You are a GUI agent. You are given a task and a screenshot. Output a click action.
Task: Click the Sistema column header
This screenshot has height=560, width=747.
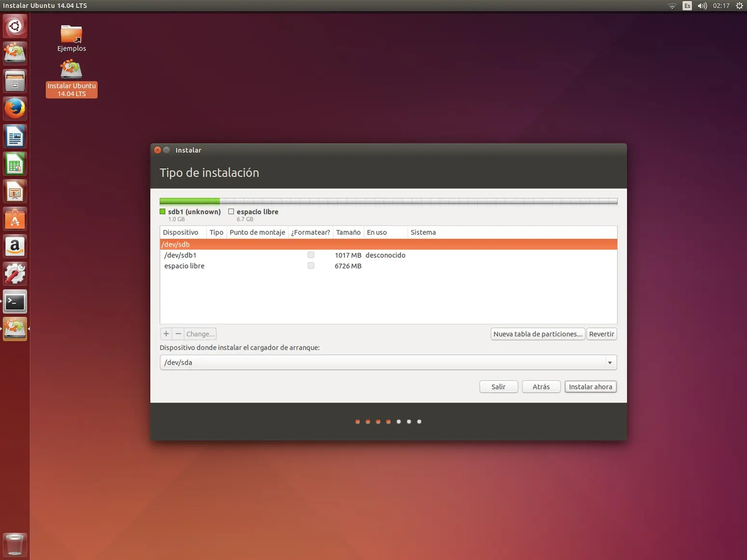(x=512, y=232)
